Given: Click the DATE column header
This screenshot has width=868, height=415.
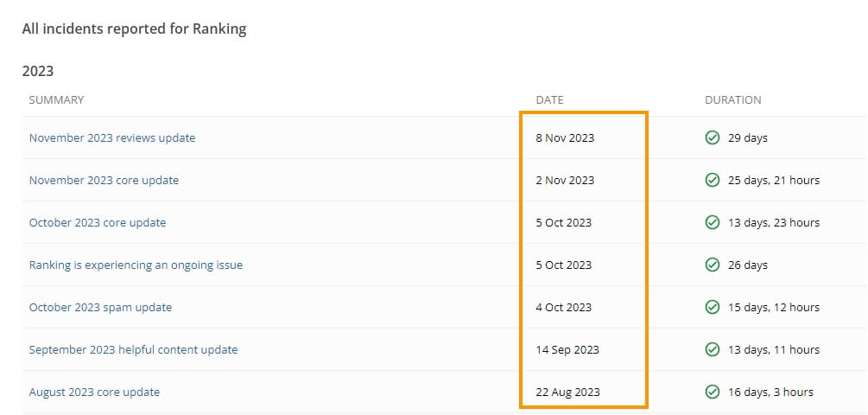Looking at the screenshot, I should click(549, 99).
